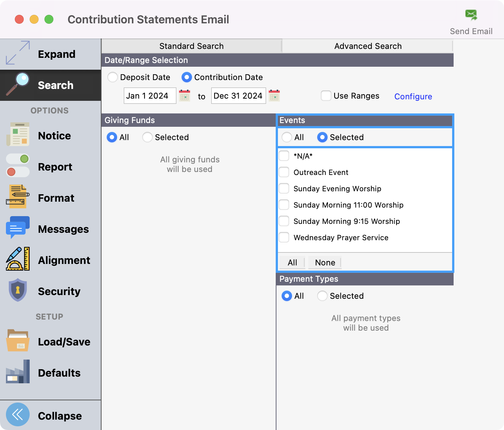Open the Alignment ruler icon

point(18,259)
